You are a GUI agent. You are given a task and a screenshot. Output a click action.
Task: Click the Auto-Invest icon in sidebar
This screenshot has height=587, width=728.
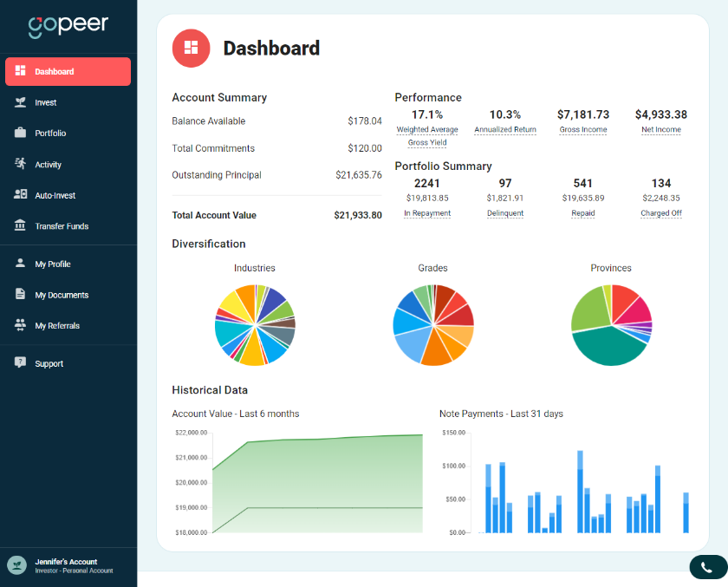click(20, 195)
